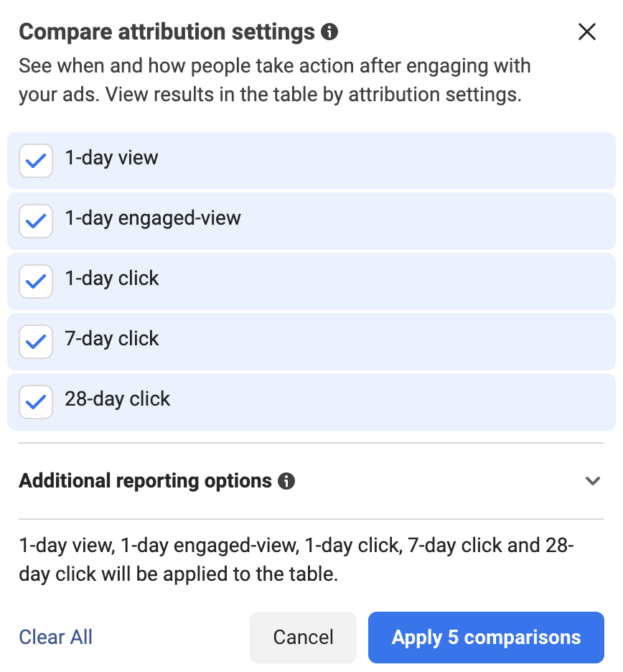Expand the Additional reporting options chevron
The height and width of the screenshot is (672, 623).
[x=593, y=481]
